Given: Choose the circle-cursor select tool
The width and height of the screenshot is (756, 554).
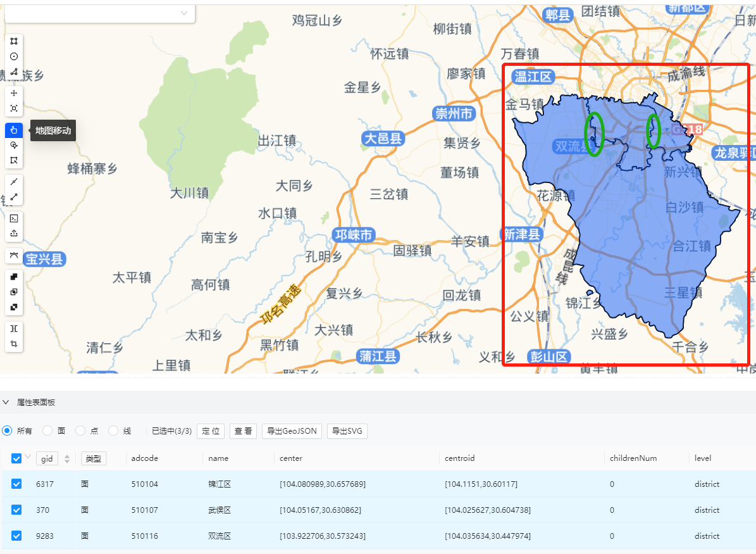Looking at the screenshot, I should tap(14, 145).
